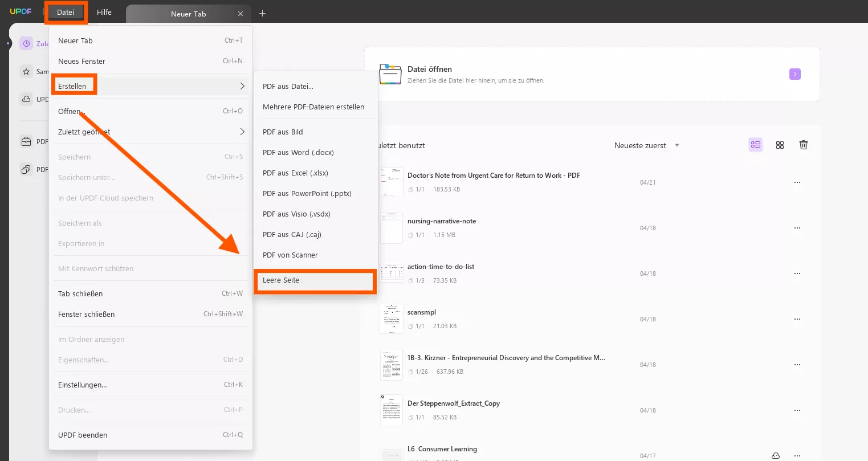
Task: Select UPDF beenden to quit
Action: coord(150,435)
